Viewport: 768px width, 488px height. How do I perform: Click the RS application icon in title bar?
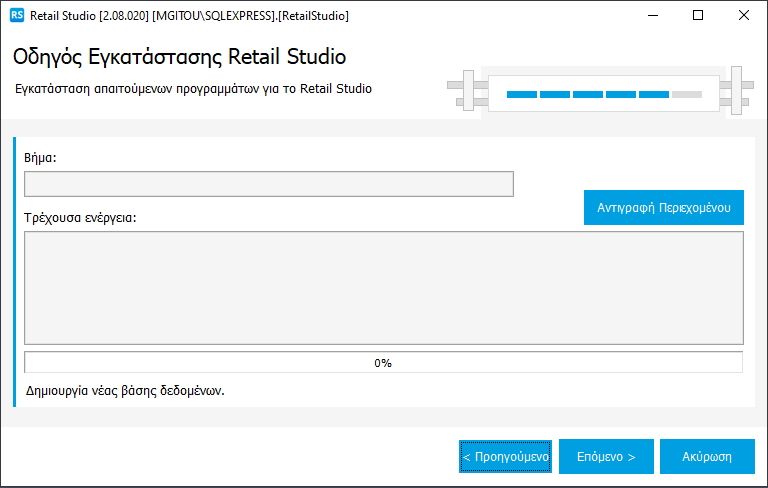point(16,16)
